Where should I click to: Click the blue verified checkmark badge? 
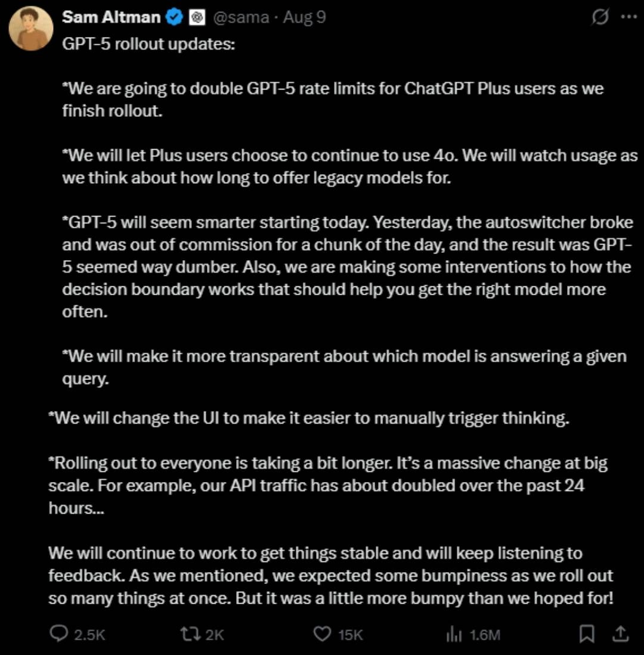tap(174, 17)
